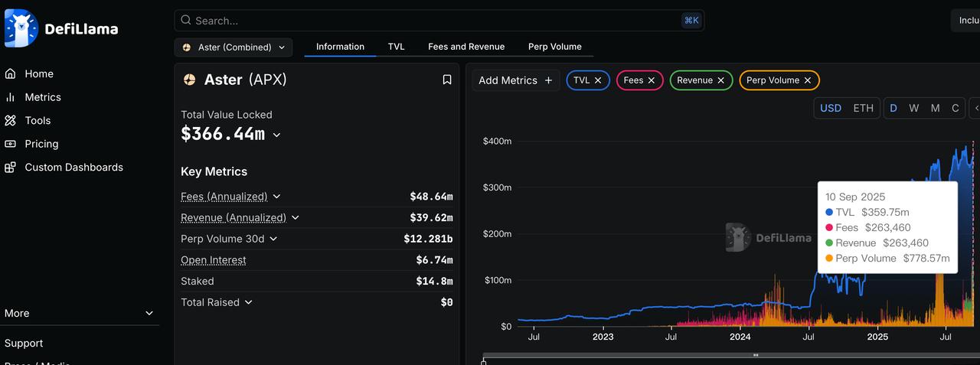Open Custom Dashboards from sidebar
Viewport: 980px width, 365px height.
click(73, 168)
